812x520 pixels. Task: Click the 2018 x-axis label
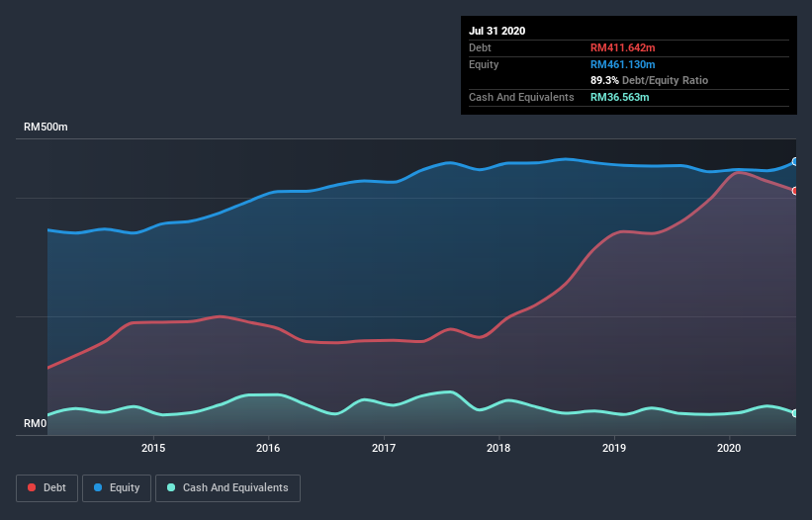(x=498, y=448)
